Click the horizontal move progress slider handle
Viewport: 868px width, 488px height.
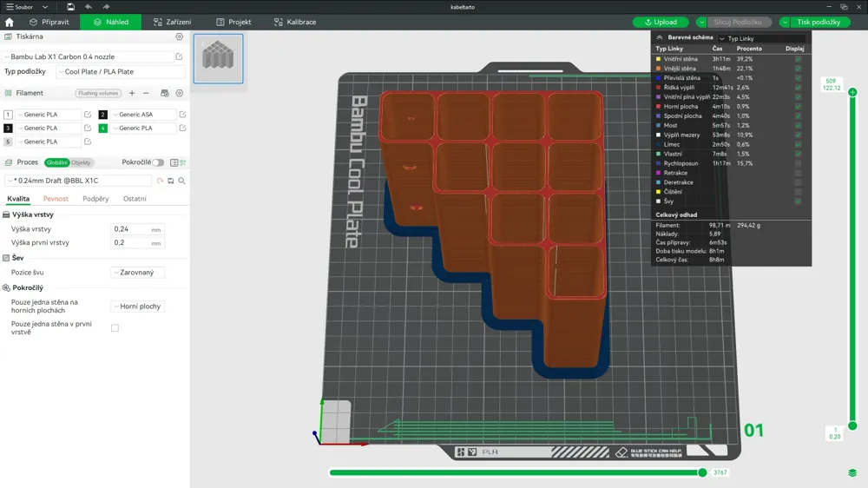pyautogui.click(x=702, y=472)
